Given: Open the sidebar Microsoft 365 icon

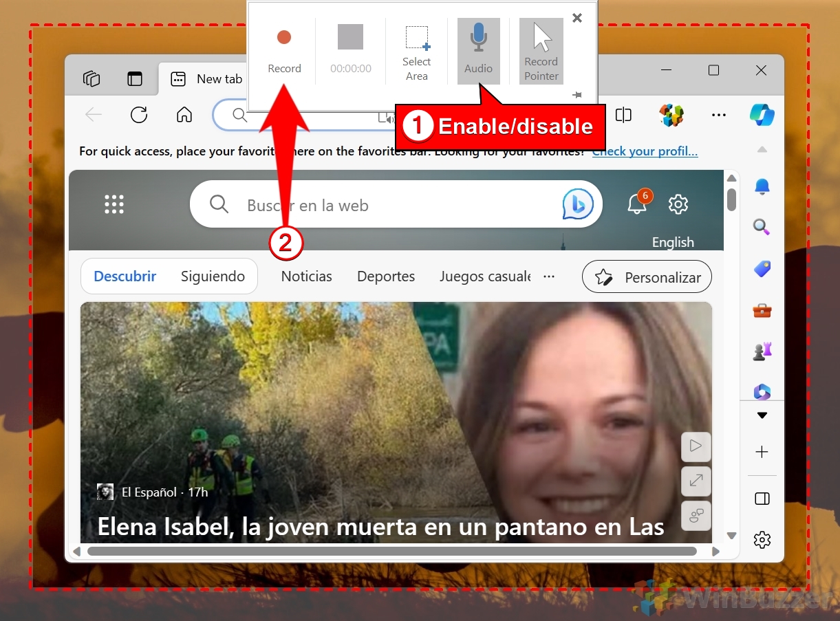Looking at the screenshot, I should [x=762, y=391].
